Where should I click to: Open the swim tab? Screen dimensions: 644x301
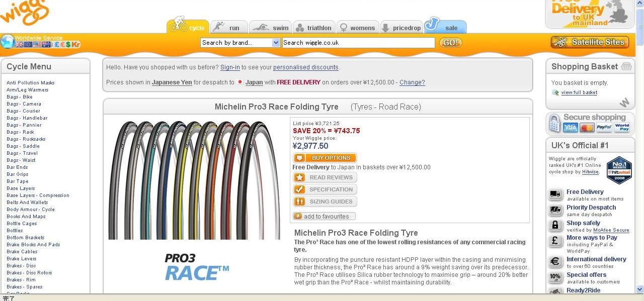click(x=270, y=27)
